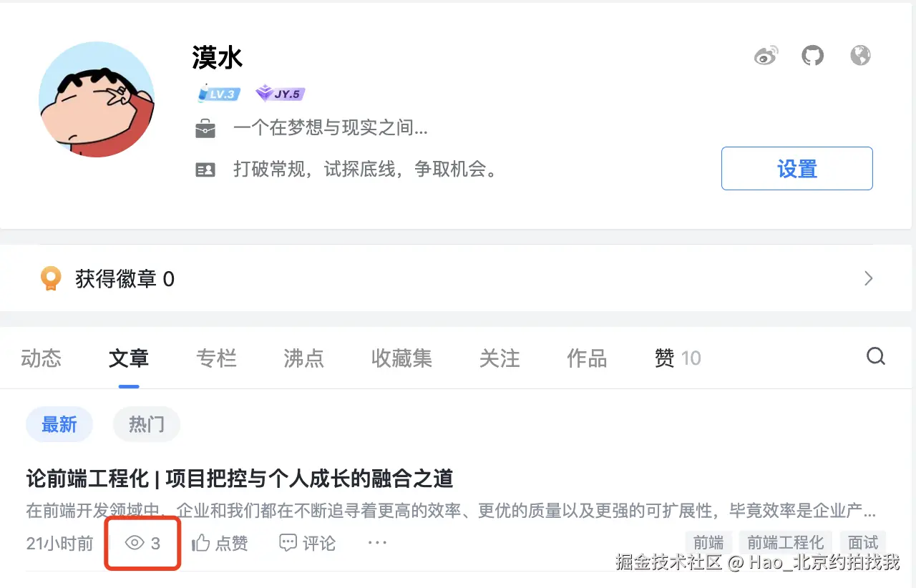
Task: Open the user's Weibo profile icon
Action: 766,54
